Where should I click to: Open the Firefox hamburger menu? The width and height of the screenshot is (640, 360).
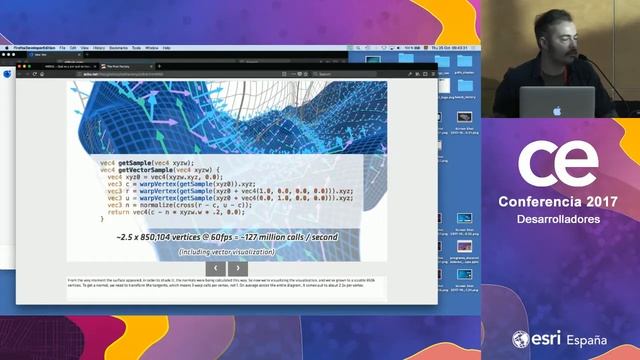[433, 74]
